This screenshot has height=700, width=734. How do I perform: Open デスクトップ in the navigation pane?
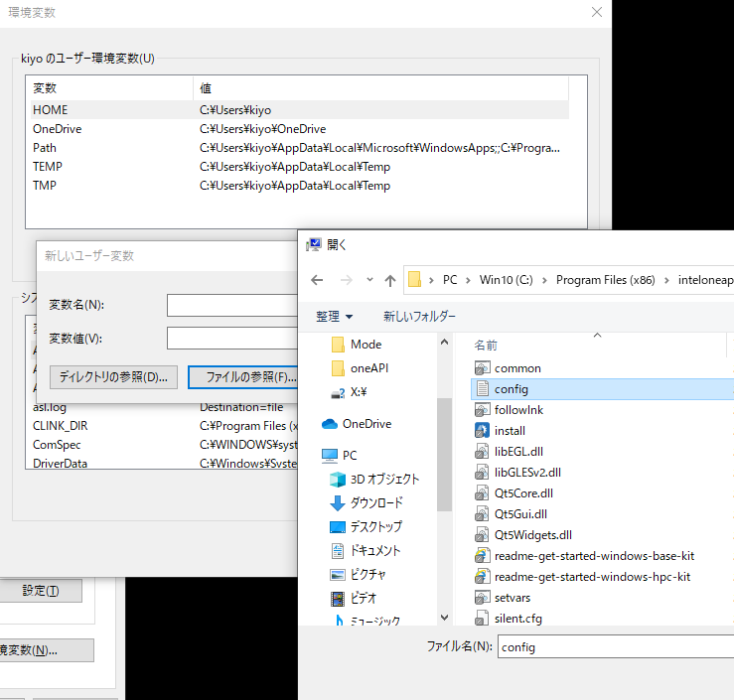[367, 527]
